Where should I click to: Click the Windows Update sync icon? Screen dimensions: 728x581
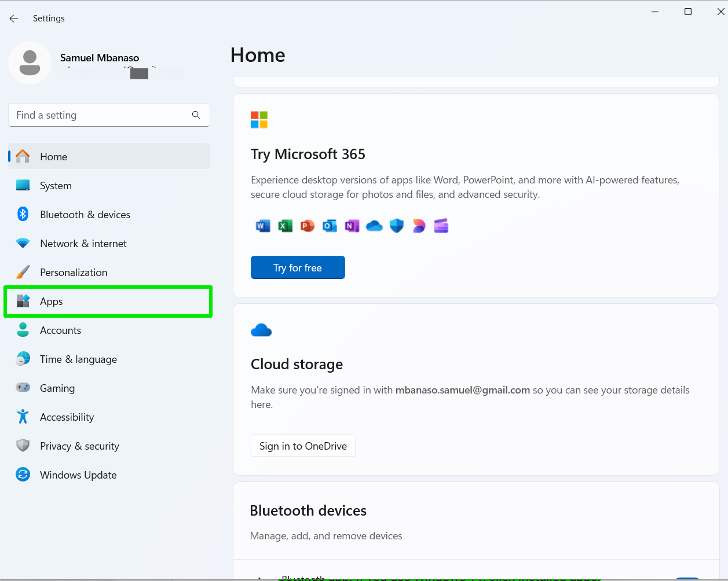click(x=23, y=475)
